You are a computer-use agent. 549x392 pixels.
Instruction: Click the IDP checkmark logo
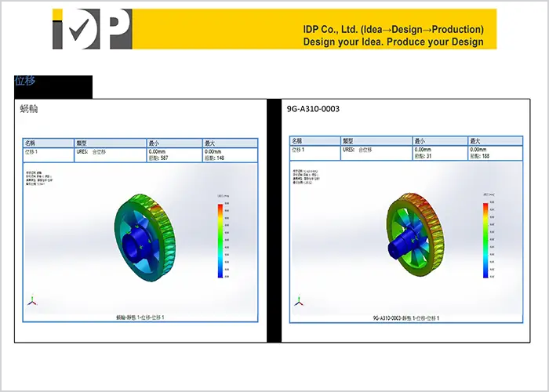tap(91, 29)
